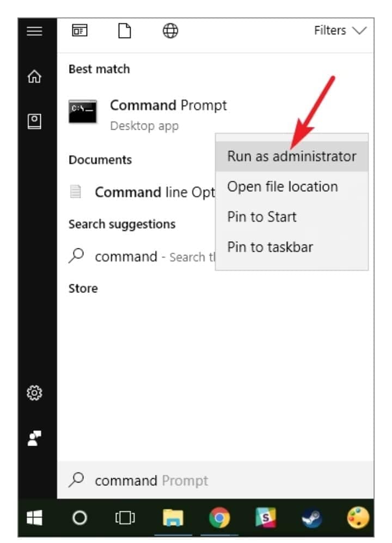
Task: Select the Web globe filter icon
Action: (x=170, y=31)
